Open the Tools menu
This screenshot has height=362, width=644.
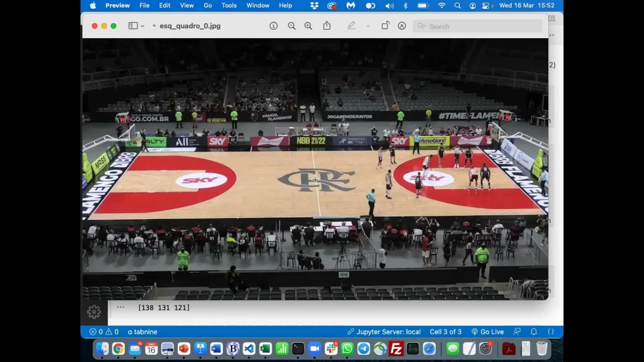pos(229,6)
